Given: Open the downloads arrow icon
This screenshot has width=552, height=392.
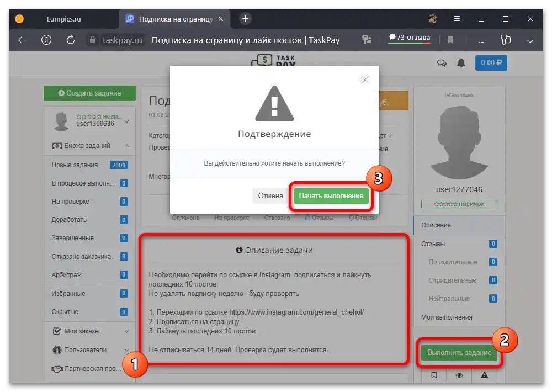Looking at the screenshot, I should 530,40.
